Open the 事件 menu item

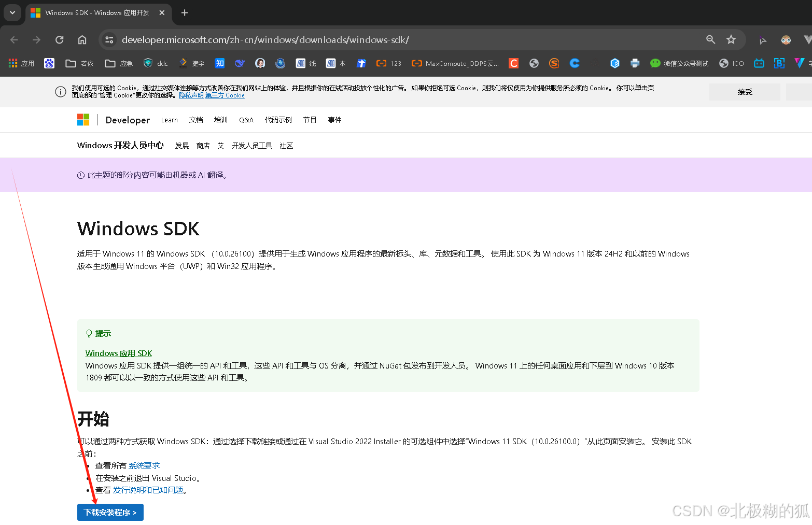click(334, 120)
